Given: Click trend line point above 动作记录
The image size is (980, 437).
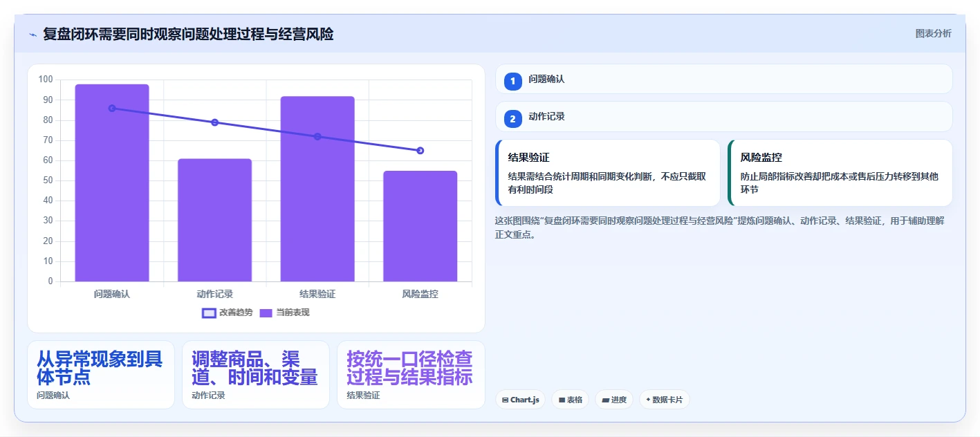Looking at the screenshot, I should [x=214, y=122].
